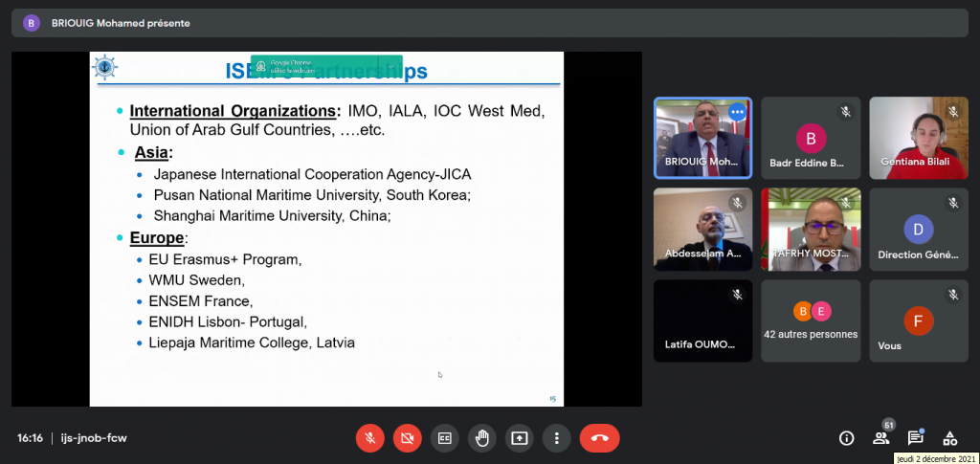Screen dimensions: 980x464
Task: Click the meeting code ijs-jnob-fcw
Action: point(92,438)
